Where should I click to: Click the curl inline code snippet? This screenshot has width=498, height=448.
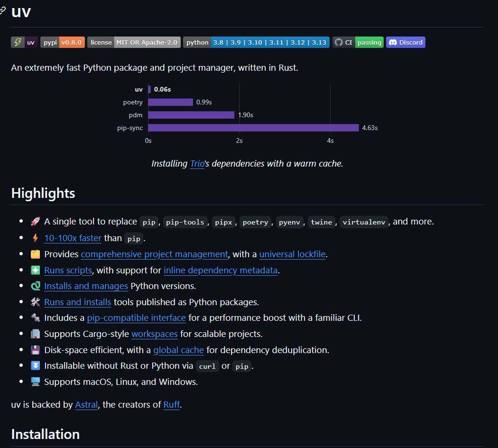(x=207, y=366)
